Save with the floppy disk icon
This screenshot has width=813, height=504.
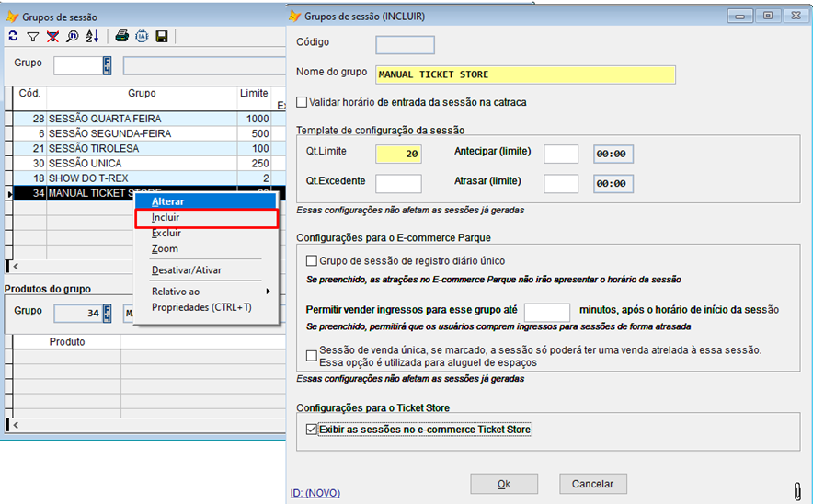coord(162,37)
